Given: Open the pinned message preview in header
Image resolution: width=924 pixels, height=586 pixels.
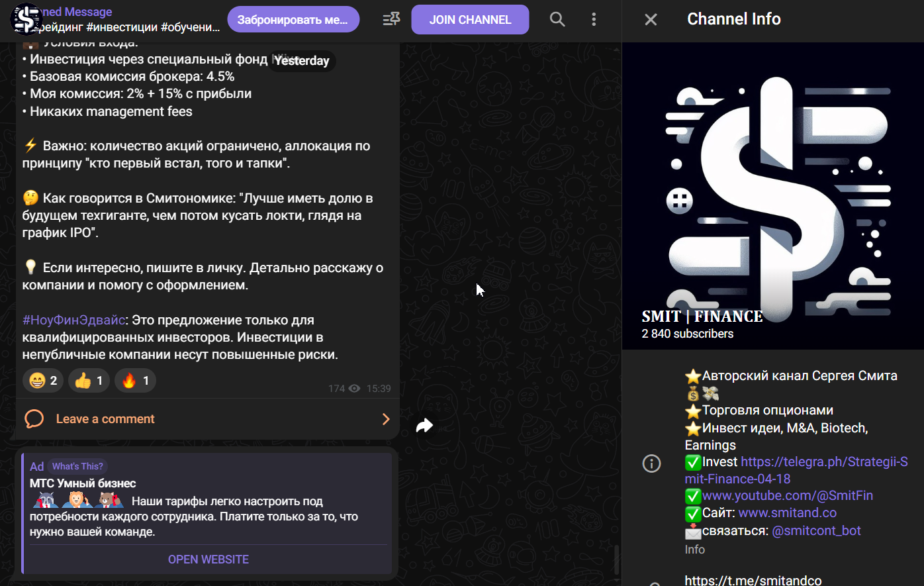Looking at the screenshot, I should (126, 20).
